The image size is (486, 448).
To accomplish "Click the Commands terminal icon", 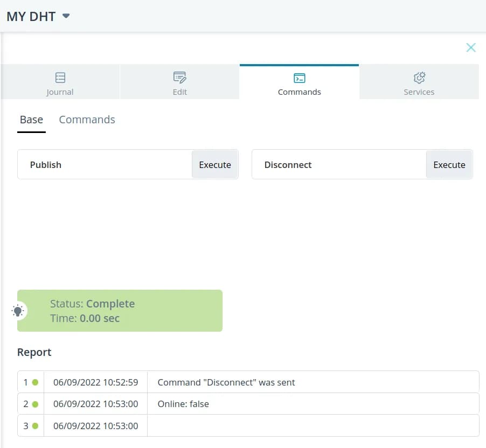I will tap(300, 78).
